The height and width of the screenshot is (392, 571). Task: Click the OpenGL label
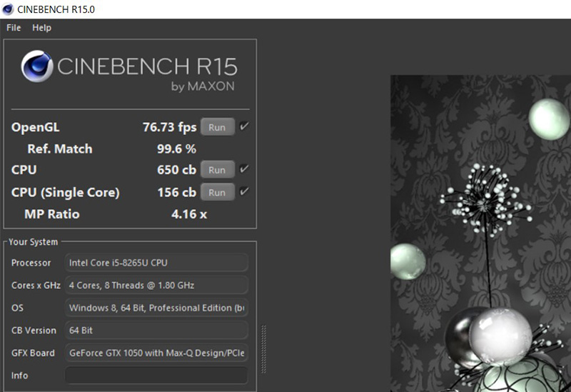(35, 127)
